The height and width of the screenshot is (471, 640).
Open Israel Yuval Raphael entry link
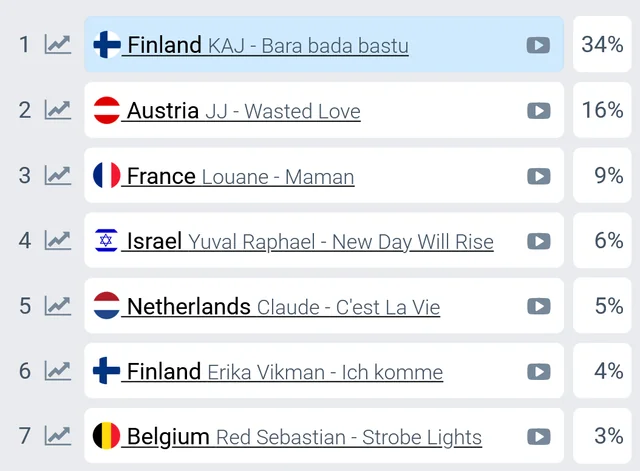(310, 241)
